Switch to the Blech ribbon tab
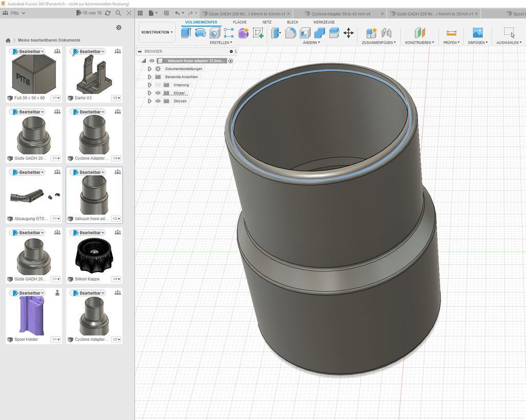The height and width of the screenshot is (420, 526). point(293,22)
